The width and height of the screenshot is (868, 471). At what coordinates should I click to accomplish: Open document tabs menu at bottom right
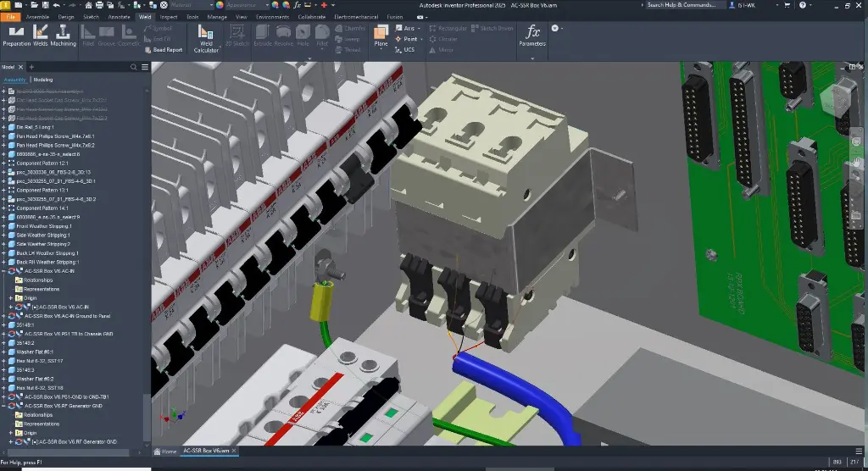[859, 451]
